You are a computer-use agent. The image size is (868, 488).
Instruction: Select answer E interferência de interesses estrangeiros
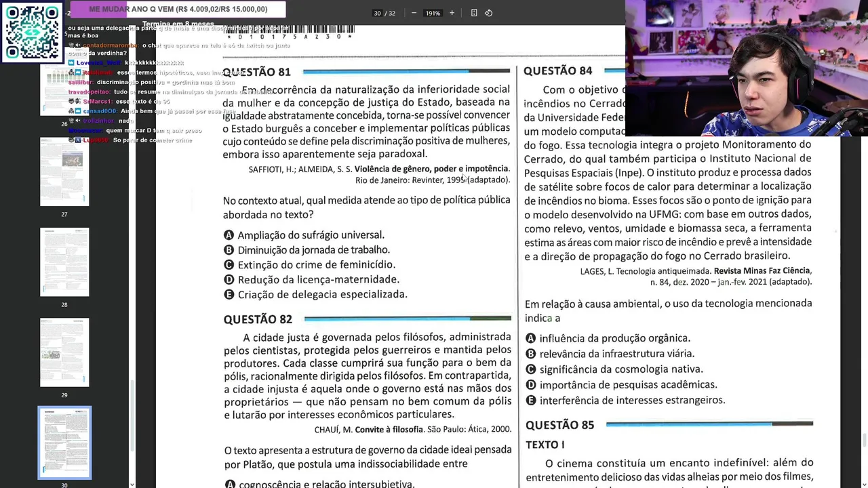pos(625,401)
